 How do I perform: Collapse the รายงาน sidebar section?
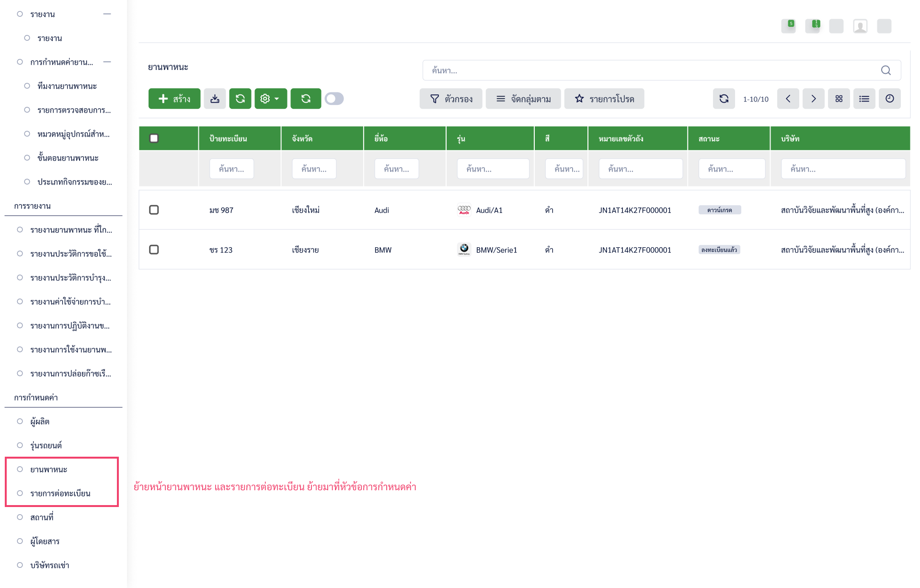[x=107, y=14]
